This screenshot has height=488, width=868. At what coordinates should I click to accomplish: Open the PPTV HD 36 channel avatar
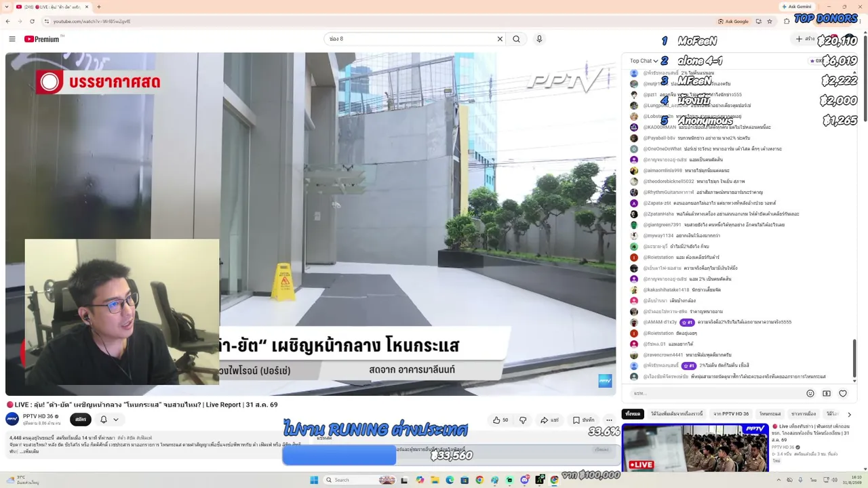coord(12,419)
